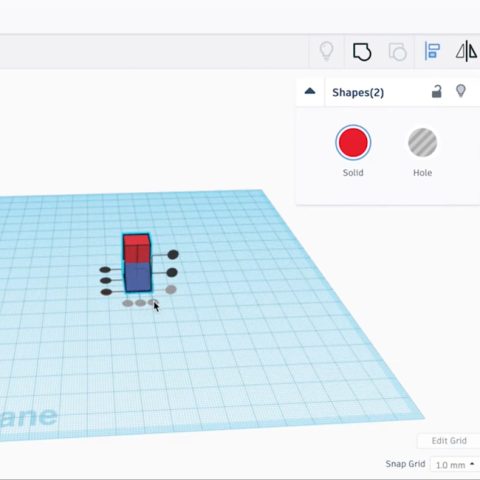
Task: Click the leftmost grey bottom alignment handle
Action: coord(128,303)
